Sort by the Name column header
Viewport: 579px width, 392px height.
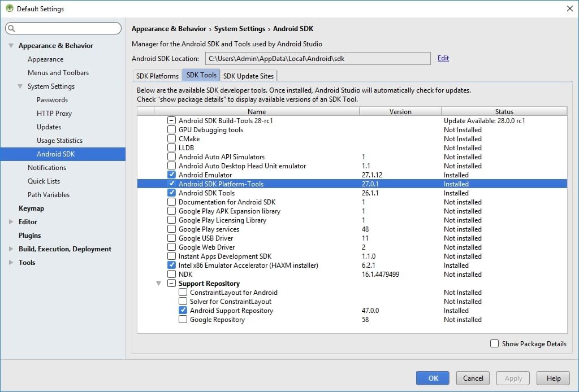[x=257, y=111]
